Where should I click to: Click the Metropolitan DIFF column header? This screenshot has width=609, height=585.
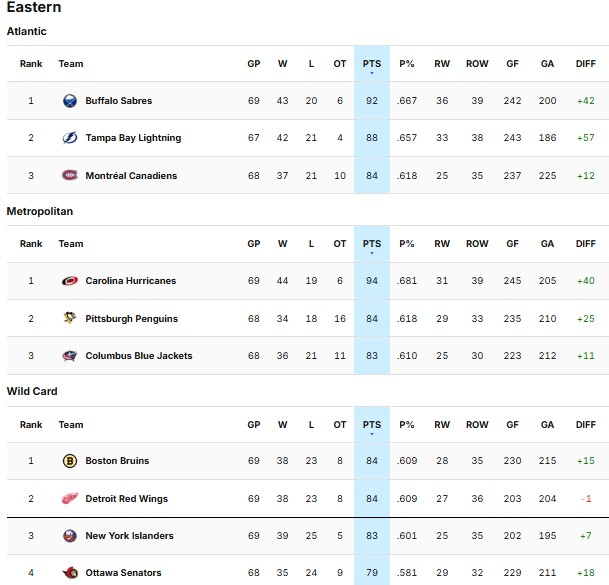[585, 244]
